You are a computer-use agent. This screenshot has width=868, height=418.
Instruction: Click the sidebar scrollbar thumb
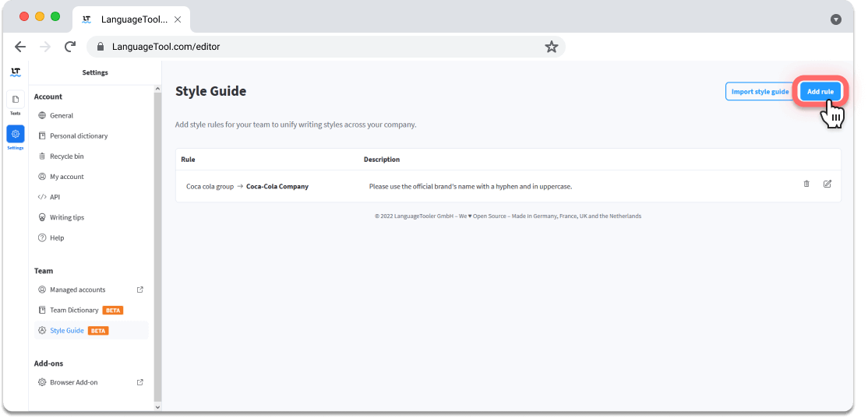point(157,247)
